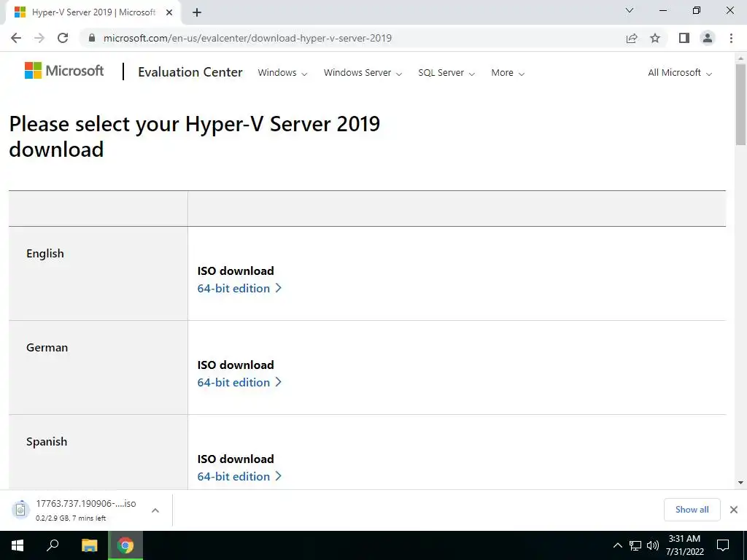The height and width of the screenshot is (560, 747).
Task: Click the browser forward arrow
Action: [39, 38]
